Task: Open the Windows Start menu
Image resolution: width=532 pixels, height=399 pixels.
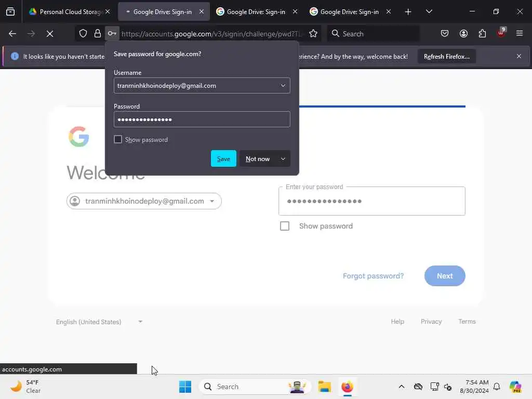Action: (185, 387)
